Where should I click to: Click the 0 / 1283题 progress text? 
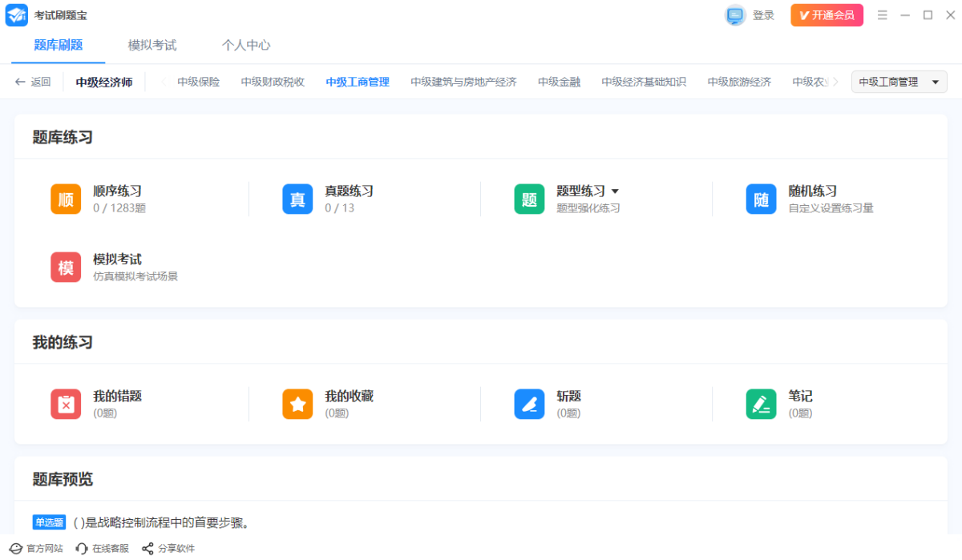(x=119, y=208)
